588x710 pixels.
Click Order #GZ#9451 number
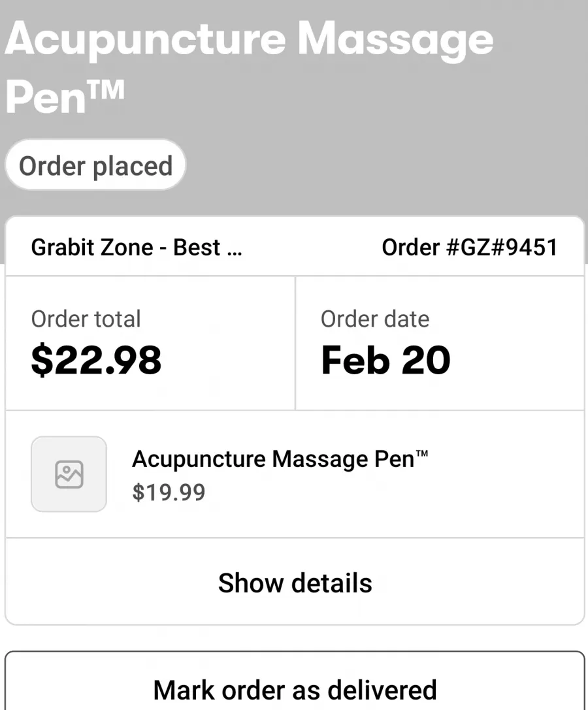[469, 248]
